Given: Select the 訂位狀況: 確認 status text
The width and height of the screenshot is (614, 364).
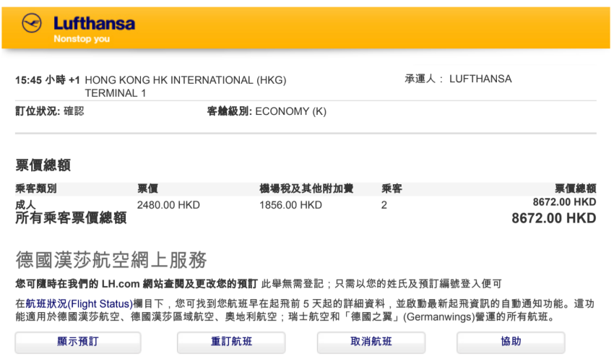Looking at the screenshot, I should pyautogui.click(x=50, y=111).
